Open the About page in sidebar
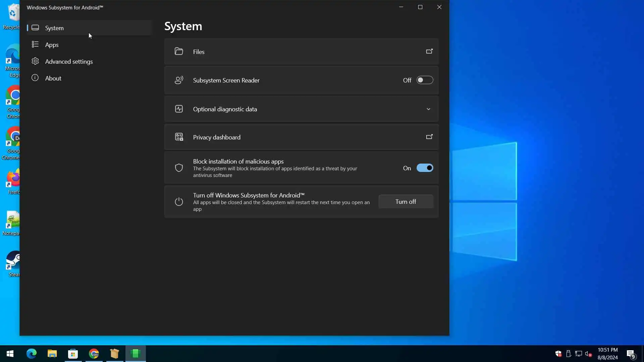This screenshot has width=644, height=362. coord(53,78)
